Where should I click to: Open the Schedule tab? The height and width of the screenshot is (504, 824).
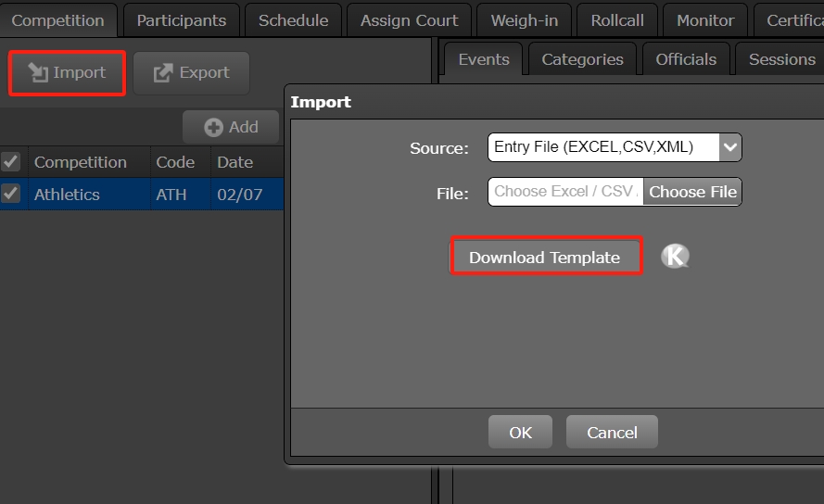click(293, 20)
